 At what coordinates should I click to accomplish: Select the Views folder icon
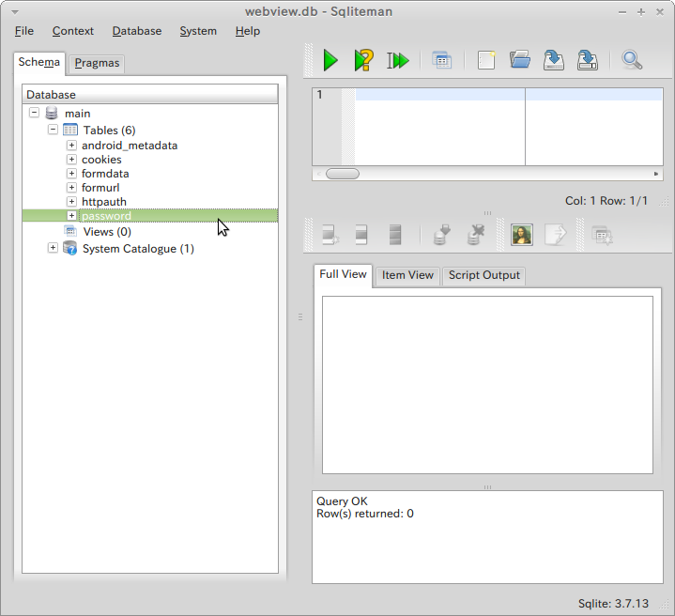[x=70, y=231]
